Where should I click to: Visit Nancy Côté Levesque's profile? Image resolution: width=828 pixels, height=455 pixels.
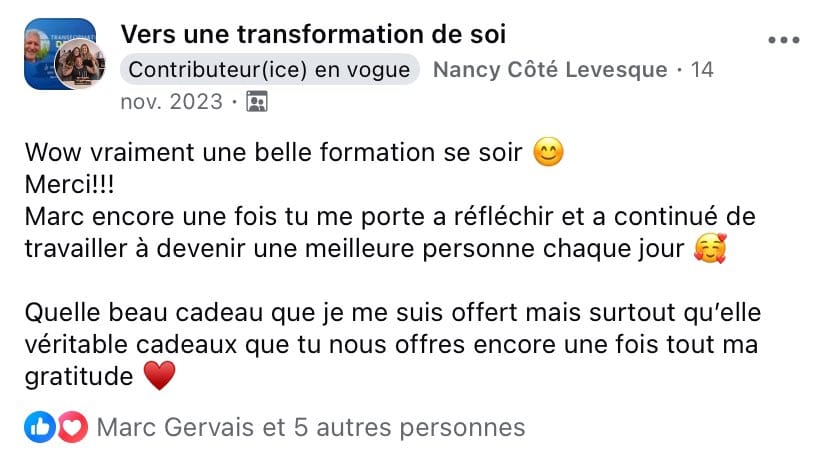pyautogui.click(x=549, y=70)
